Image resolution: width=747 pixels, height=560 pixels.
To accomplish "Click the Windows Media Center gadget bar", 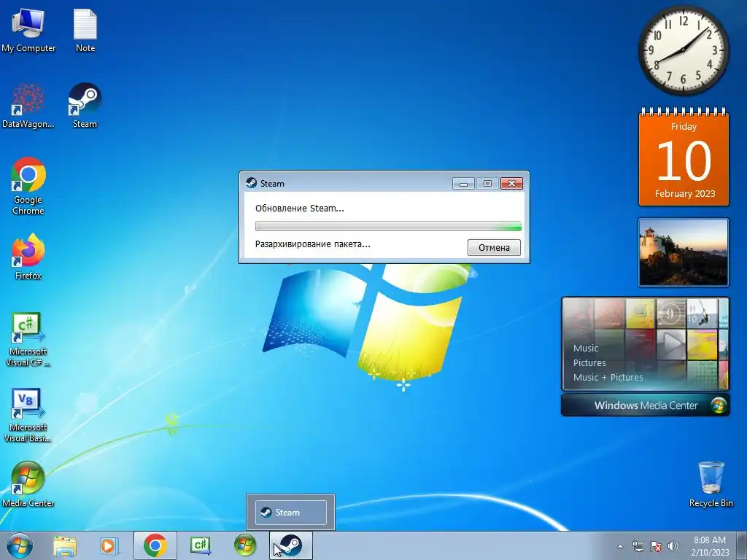I will tap(646, 405).
